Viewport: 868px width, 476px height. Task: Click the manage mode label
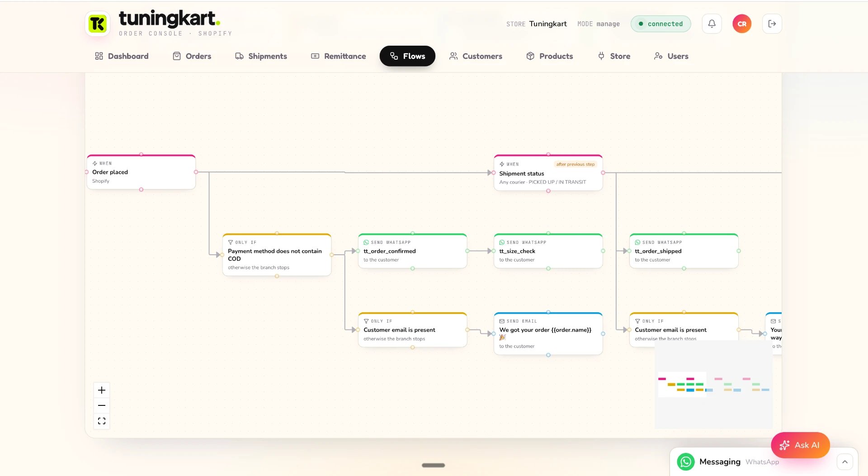pos(608,24)
